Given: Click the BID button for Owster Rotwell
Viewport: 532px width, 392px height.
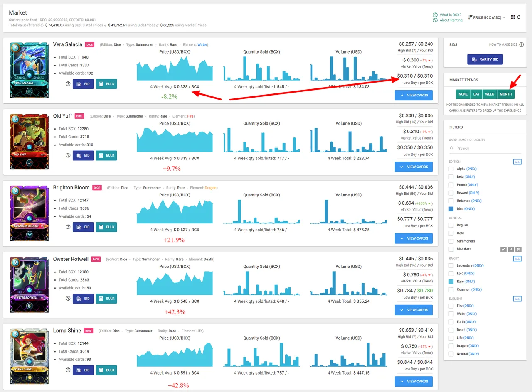Looking at the screenshot, I should click(83, 299).
